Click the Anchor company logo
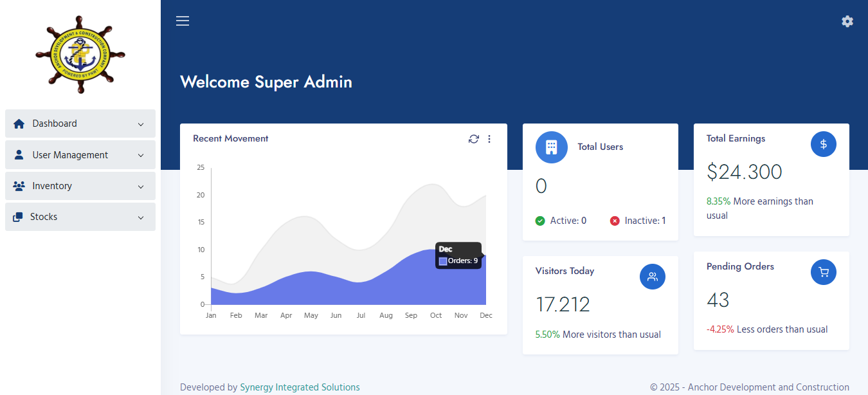The height and width of the screenshot is (395, 868). click(x=80, y=55)
